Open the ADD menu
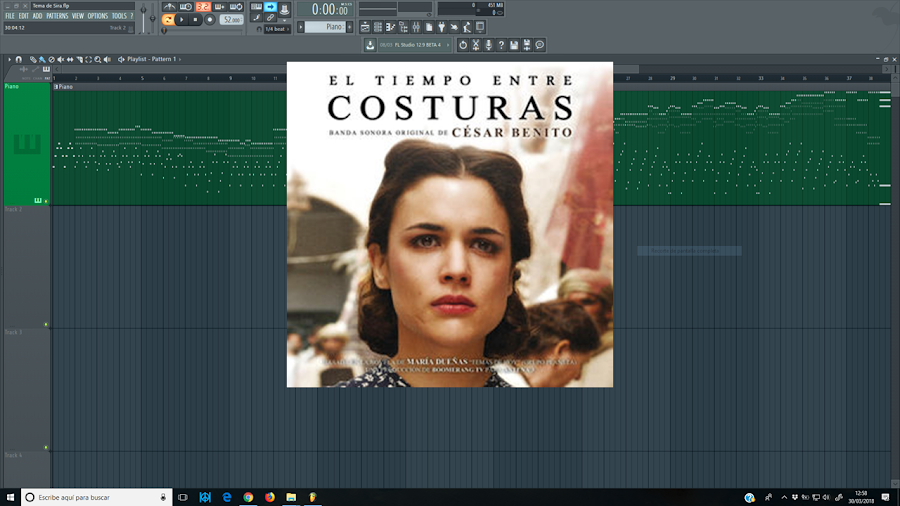 pyautogui.click(x=37, y=16)
